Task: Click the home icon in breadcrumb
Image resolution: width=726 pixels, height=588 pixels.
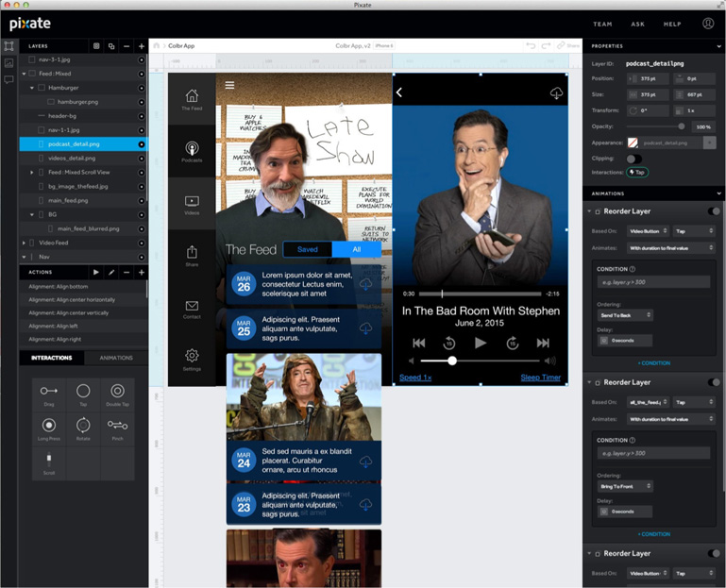Action: point(157,45)
